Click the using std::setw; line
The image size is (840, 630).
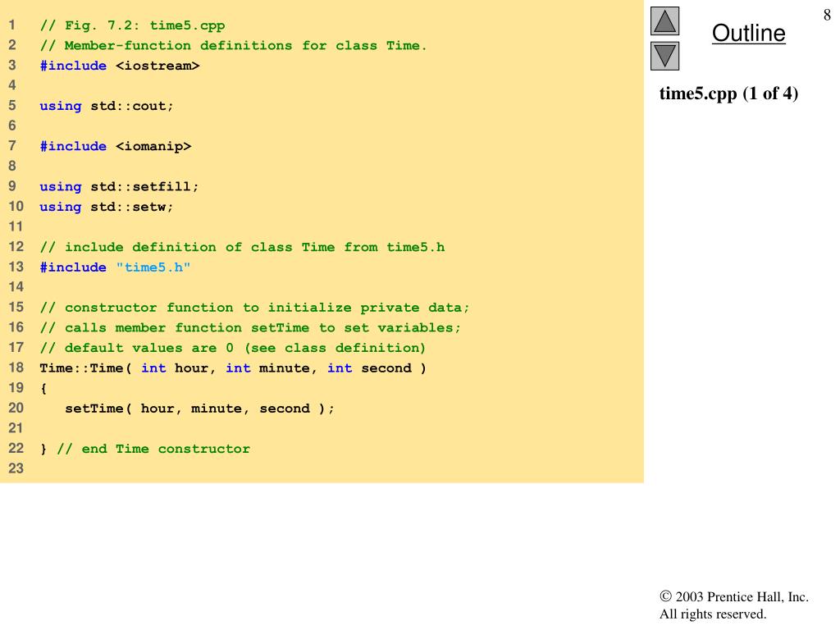[107, 207]
